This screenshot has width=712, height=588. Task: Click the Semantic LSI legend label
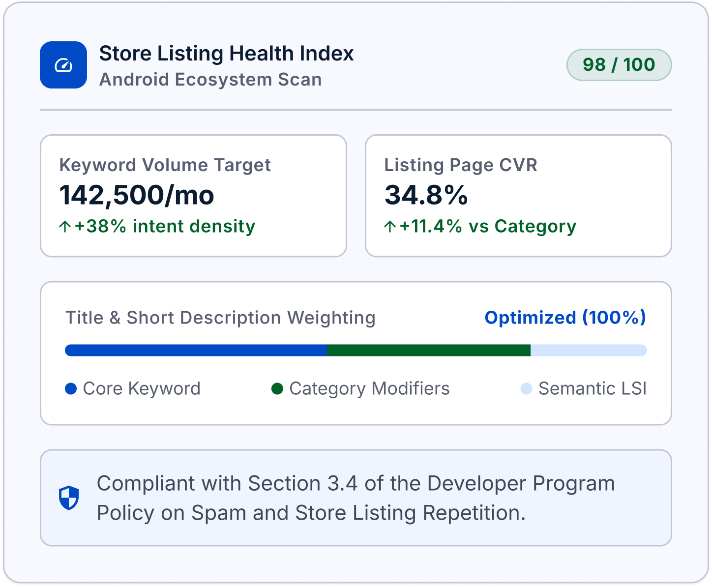coord(593,389)
